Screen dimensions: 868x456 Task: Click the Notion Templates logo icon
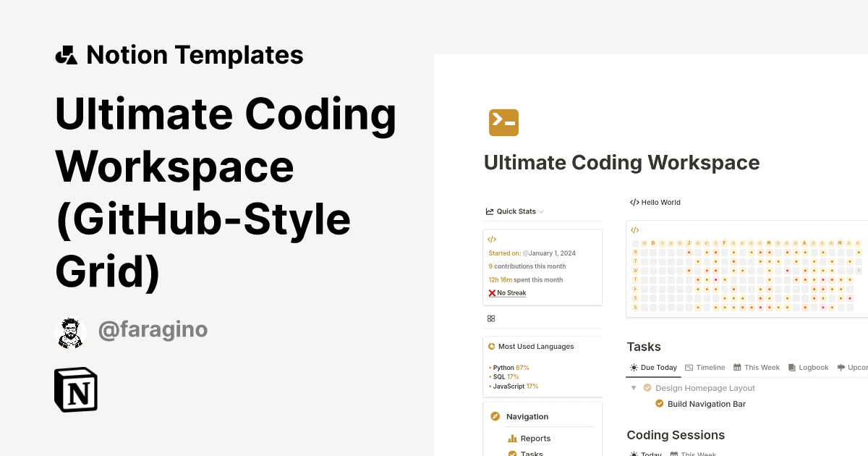click(x=66, y=55)
